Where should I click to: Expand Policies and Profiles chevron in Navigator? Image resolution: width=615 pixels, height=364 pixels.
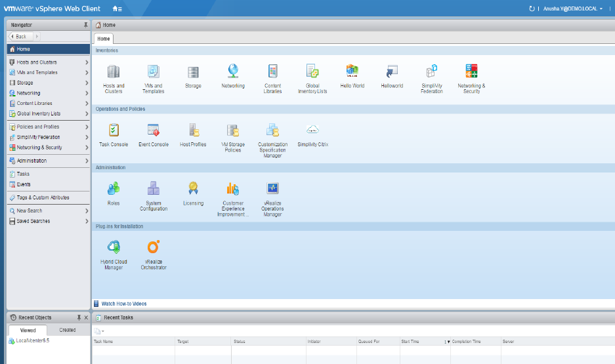click(87, 127)
